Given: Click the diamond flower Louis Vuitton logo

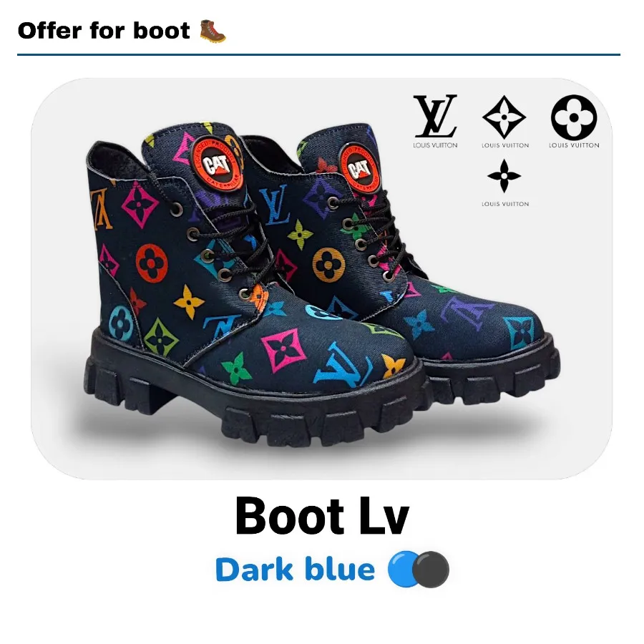Looking at the screenshot, I should pos(504,117).
